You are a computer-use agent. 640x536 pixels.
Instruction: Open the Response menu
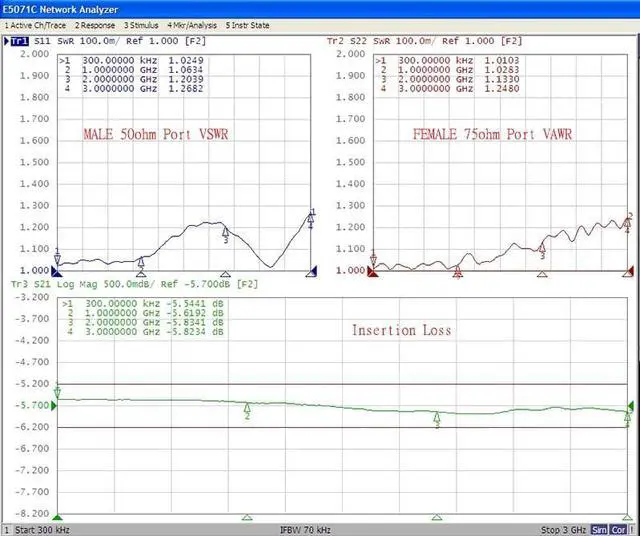tap(95, 24)
